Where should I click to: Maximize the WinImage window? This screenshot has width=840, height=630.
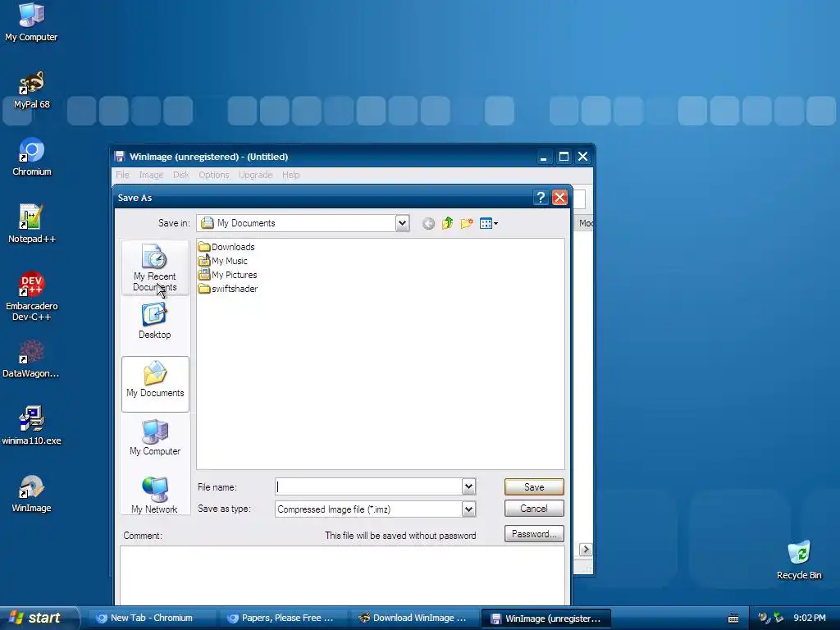coord(564,157)
